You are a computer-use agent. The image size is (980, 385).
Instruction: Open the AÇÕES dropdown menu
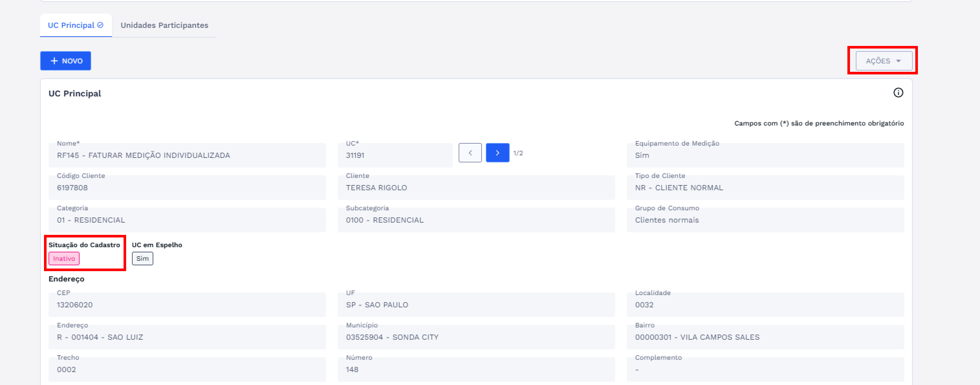point(883,61)
